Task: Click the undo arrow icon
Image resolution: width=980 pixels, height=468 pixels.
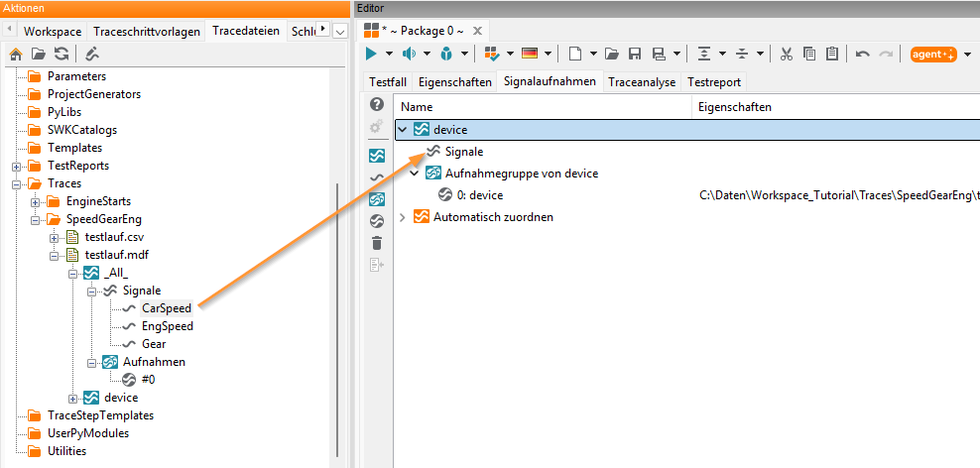Action: point(863,55)
